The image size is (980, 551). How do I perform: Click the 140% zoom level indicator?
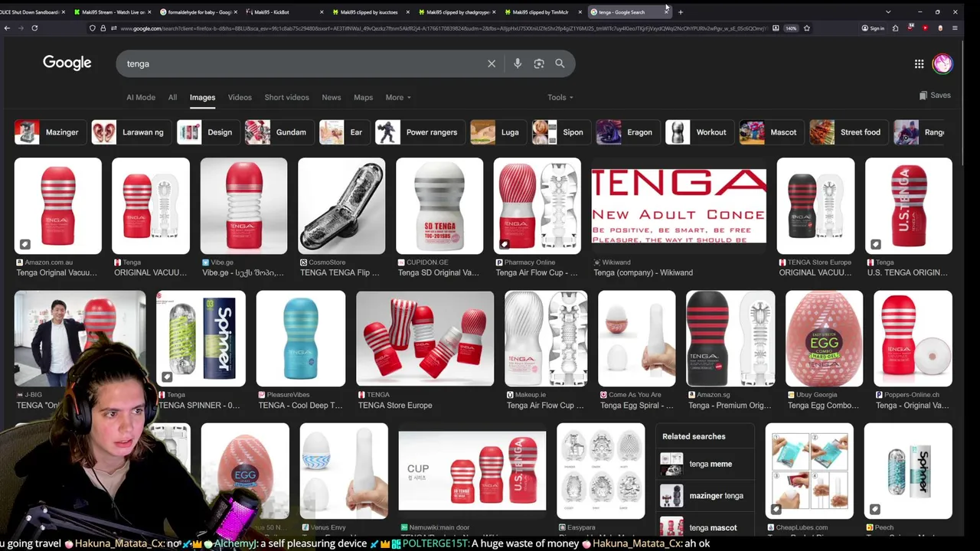pyautogui.click(x=791, y=28)
